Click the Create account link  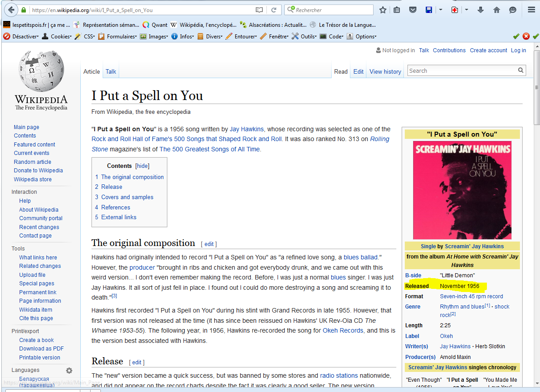(488, 50)
